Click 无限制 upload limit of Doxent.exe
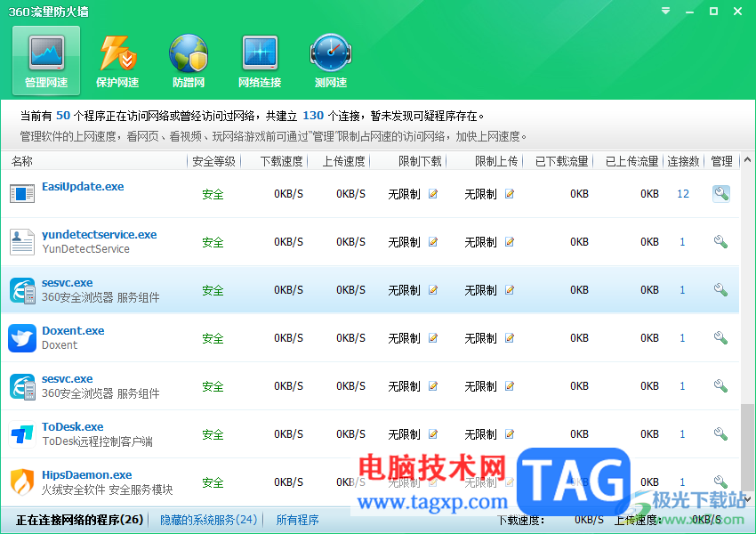This screenshot has height=534, width=756. 480,338
